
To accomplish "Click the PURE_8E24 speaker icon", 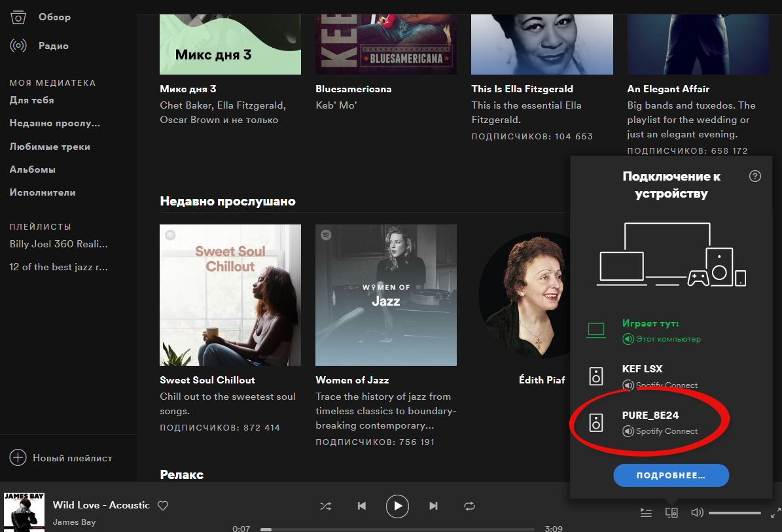I will (x=596, y=423).
